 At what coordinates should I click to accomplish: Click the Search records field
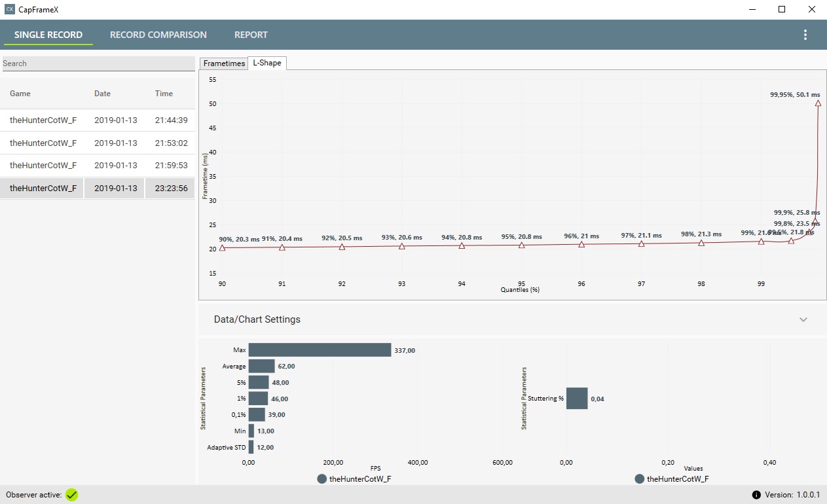[98, 63]
